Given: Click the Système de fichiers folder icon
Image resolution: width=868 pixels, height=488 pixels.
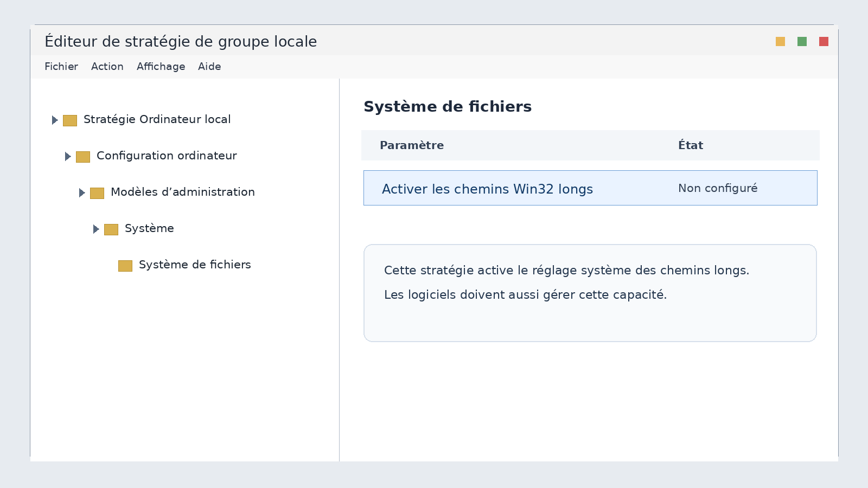Looking at the screenshot, I should (125, 266).
